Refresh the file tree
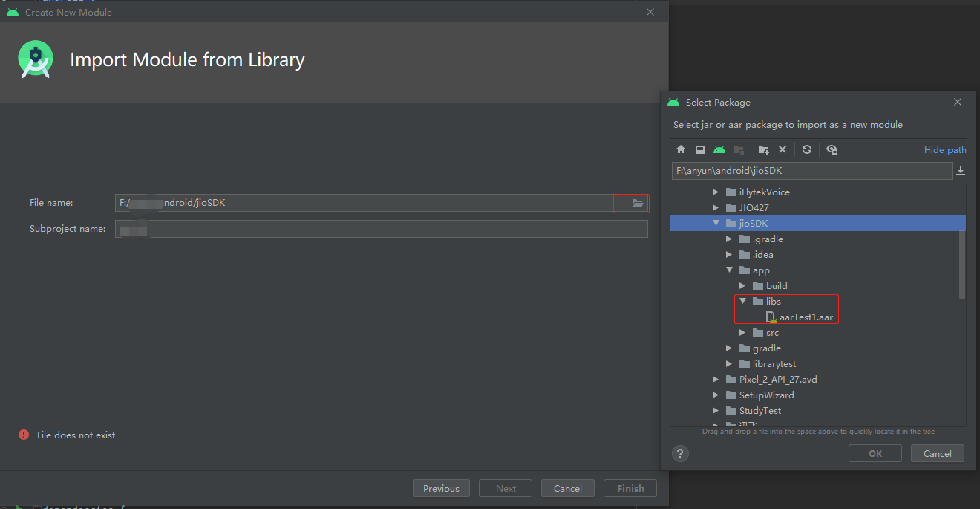 tap(807, 149)
